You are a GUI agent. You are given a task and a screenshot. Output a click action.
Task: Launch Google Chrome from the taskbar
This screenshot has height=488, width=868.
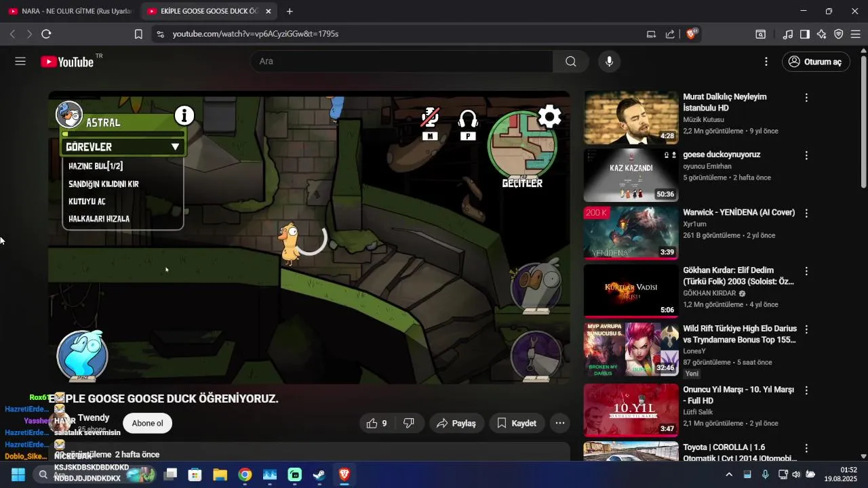pyautogui.click(x=245, y=474)
